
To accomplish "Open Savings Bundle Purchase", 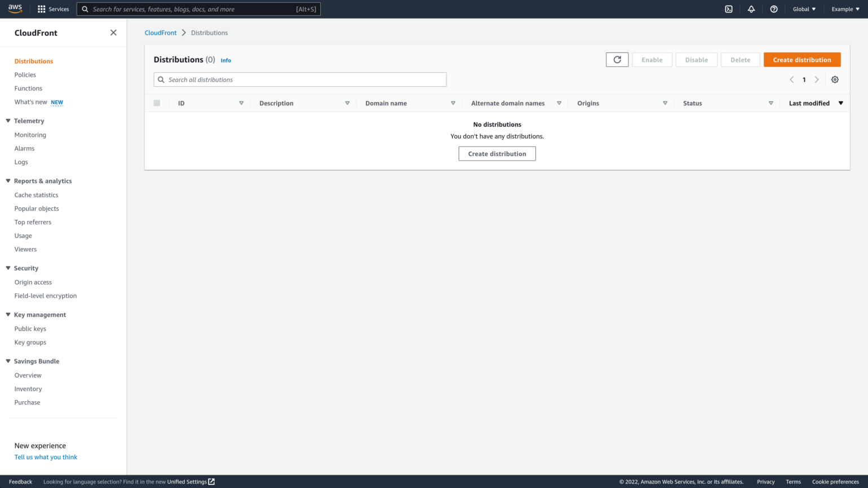I will [27, 402].
